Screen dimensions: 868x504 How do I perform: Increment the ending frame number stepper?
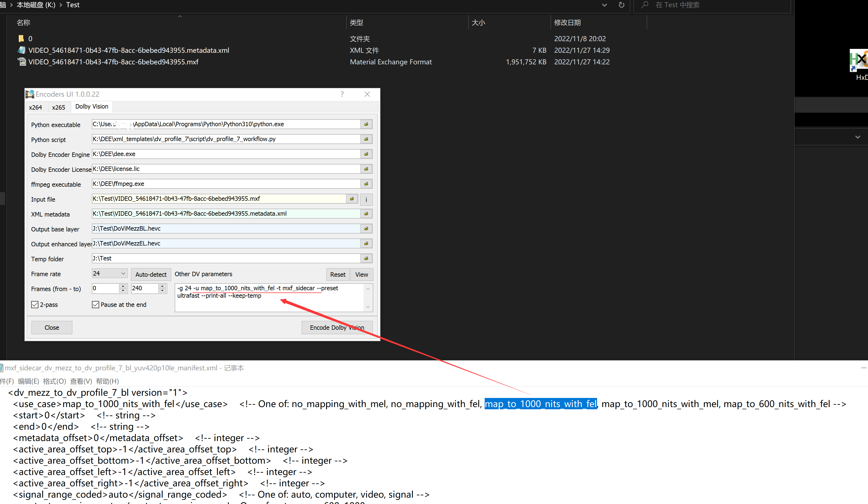tap(162, 286)
